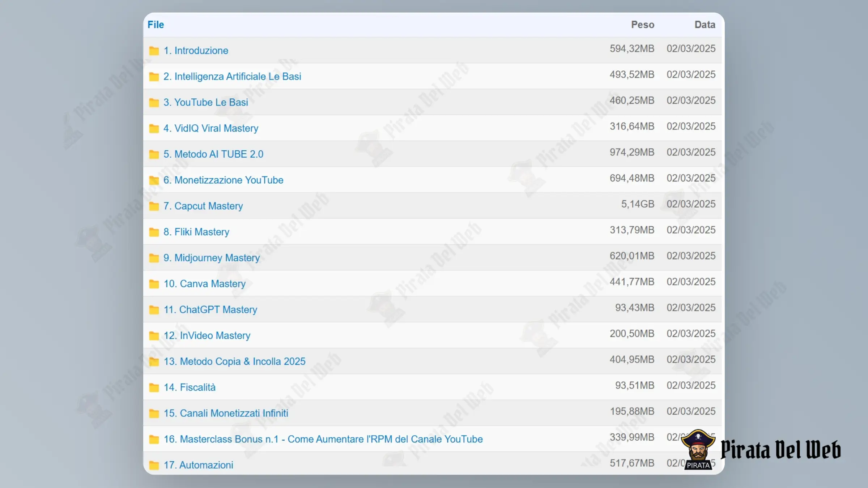Viewport: 868px width, 488px height.
Task: Click the folder icon for 7. Capcut Mastery
Action: pos(154,206)
